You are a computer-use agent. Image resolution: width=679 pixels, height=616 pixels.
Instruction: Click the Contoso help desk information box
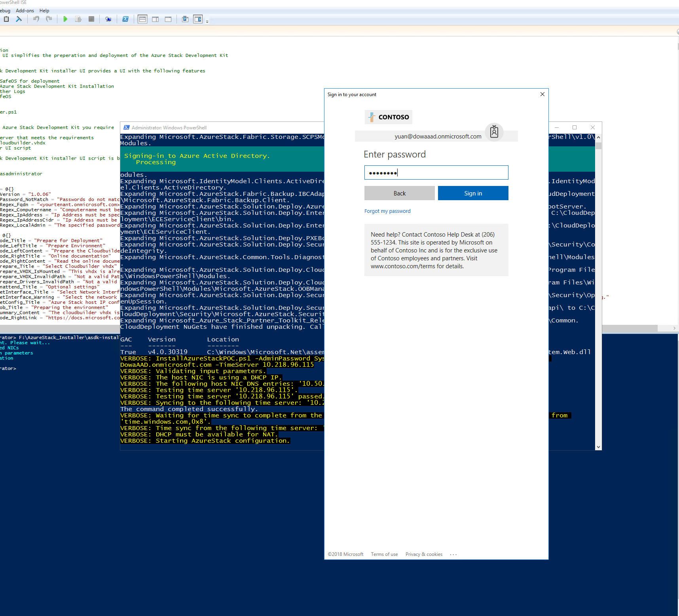pos(436,250)
